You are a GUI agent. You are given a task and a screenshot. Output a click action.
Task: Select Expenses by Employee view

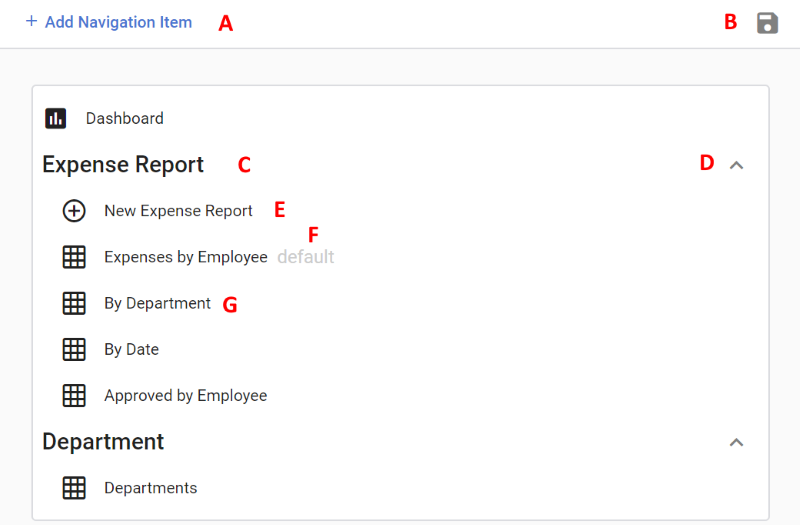click(186, 257)
